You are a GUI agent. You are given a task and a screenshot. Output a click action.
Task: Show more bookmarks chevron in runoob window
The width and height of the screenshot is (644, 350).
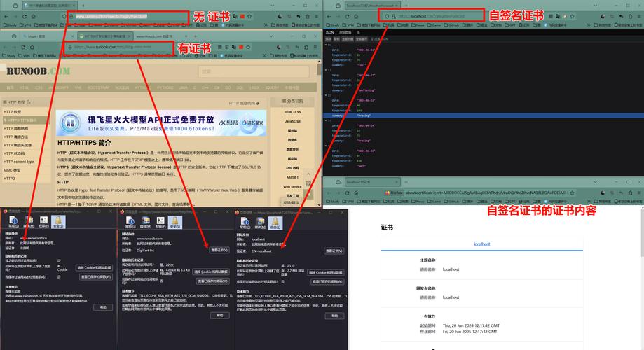pyautogui.click(x=266, y=55)
